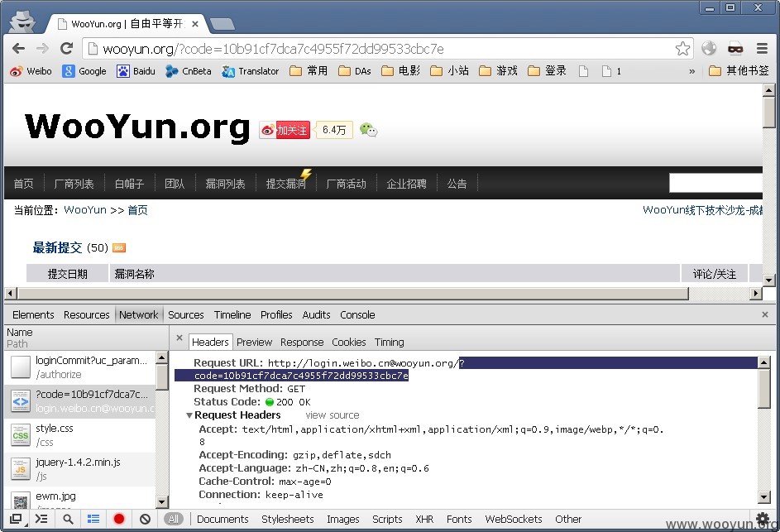This screenshot has height=532, width=780.
Task: Click the RSS icon next to 最新提交
Action: (119, 248)
